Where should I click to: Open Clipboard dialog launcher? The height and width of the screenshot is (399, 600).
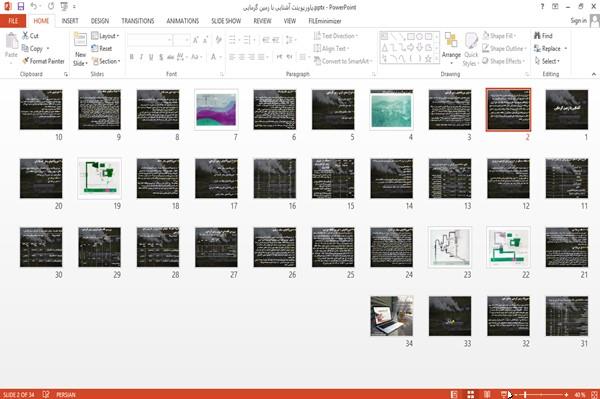(66, 74)
